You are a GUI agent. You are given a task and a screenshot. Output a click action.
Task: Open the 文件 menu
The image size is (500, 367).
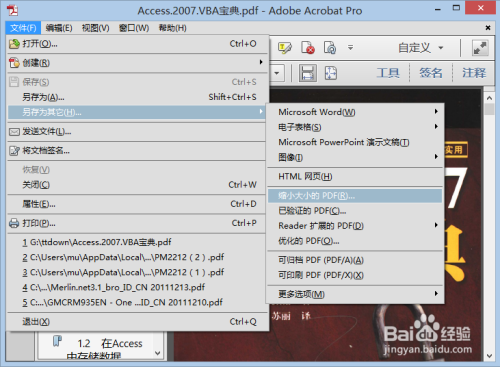(23, 28)
